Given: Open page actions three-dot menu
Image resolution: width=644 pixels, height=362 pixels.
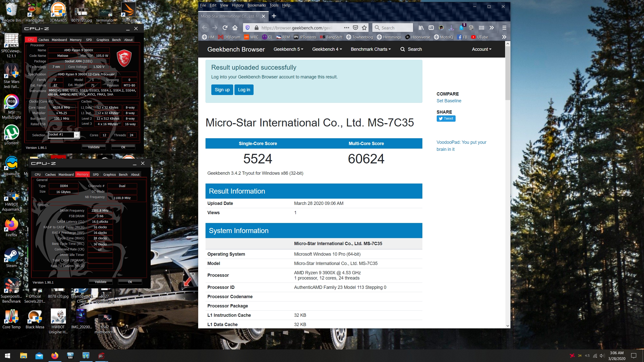Looking at the screenshot, I should tap(346, 28).
